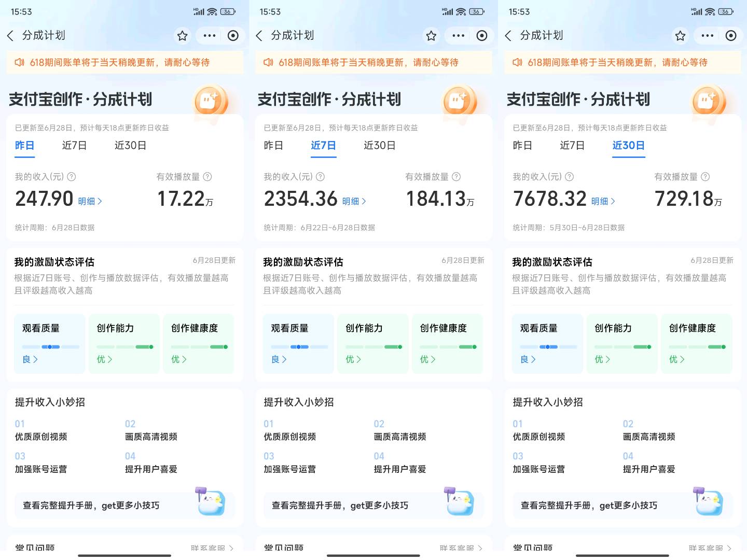Switch to 近30日 tab above 17.22万 plays
This screenshot has height=560, width=747.
click(131, 146)
